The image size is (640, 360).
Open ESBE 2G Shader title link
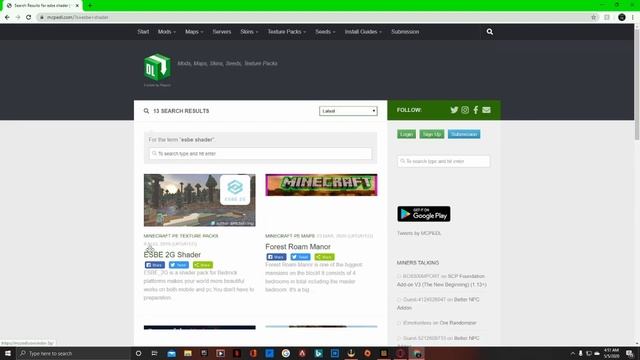tap(172, 255)
